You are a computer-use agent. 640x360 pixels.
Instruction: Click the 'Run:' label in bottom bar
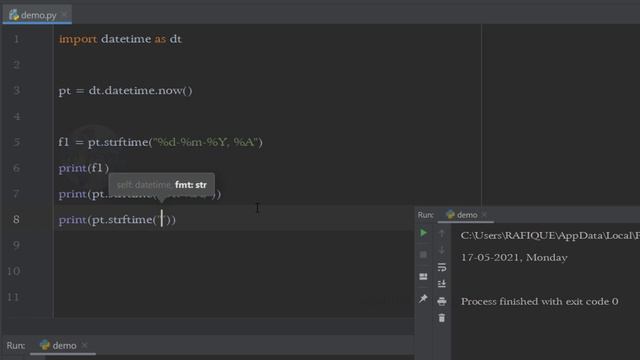click(16, 345)
